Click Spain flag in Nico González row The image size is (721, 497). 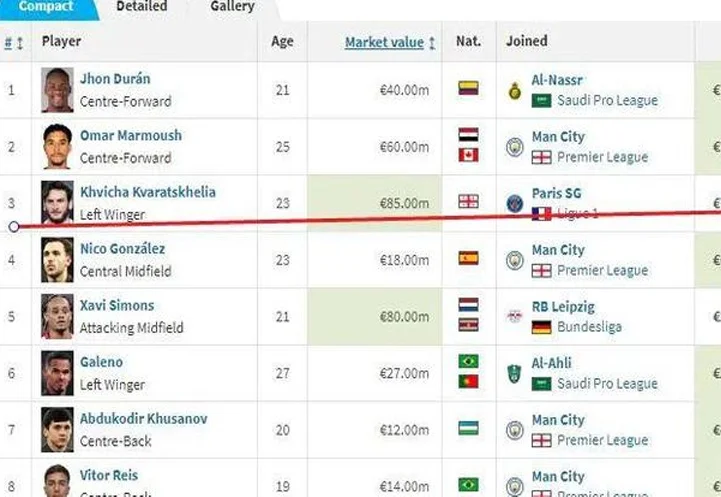(468, 258)
